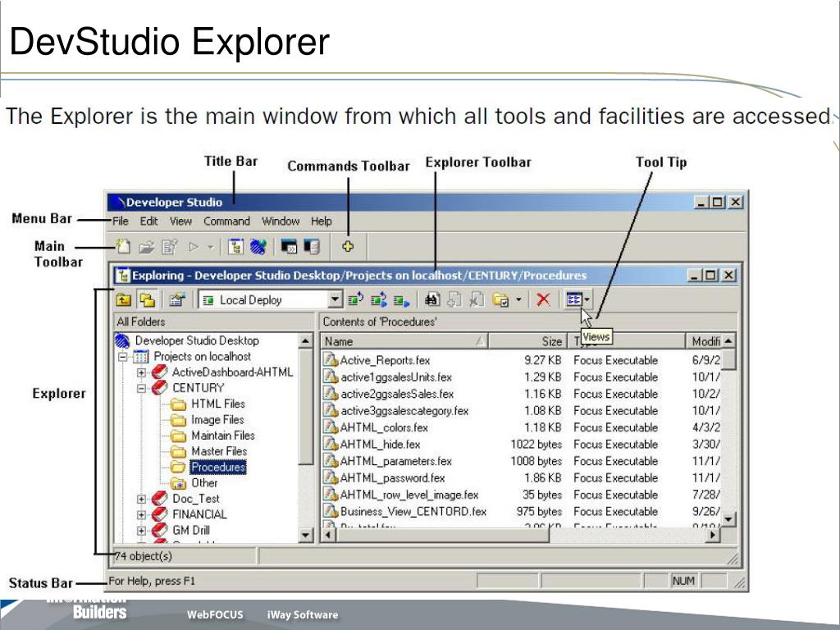This screenshot has height=630, width=840.
Task: Select the Other folder
Action: point(204,482)
